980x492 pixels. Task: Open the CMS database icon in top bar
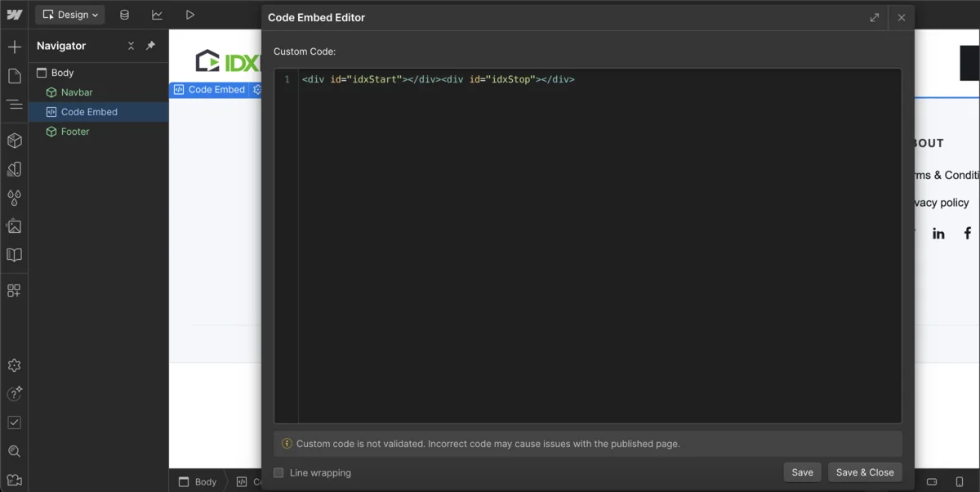124,15
